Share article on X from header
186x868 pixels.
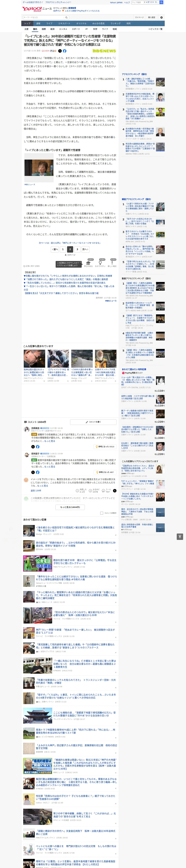pyautogui.click(x=60, y=51)
